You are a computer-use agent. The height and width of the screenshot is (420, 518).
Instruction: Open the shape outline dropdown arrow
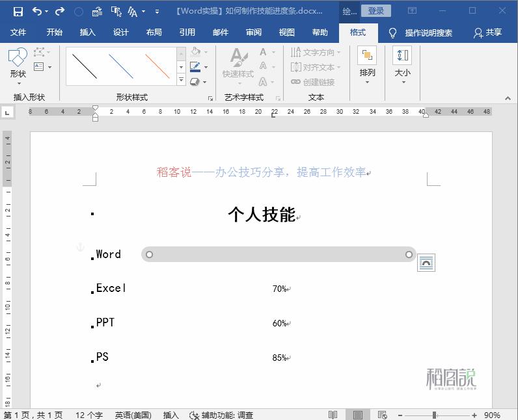tap(206, 68)
